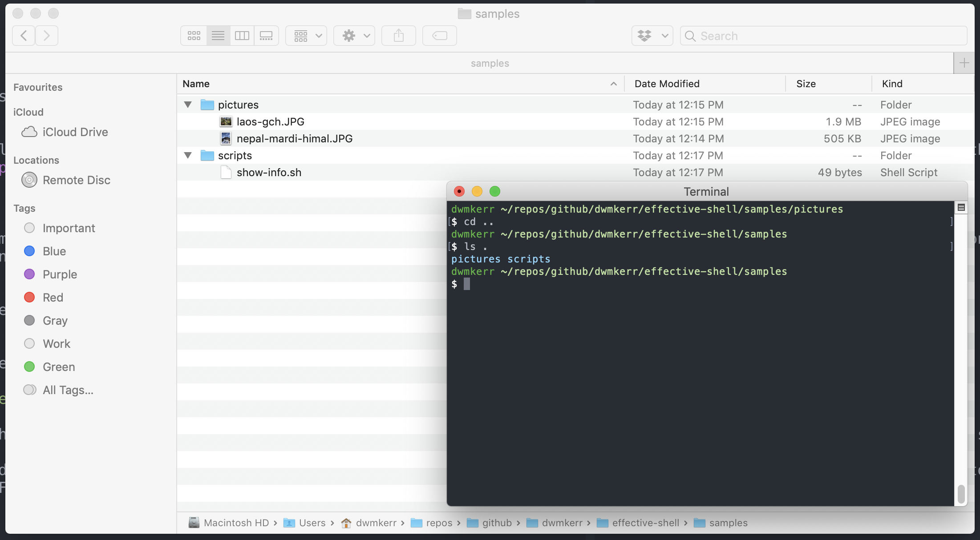This screenshot has height=540, width=980.
Task: Click the icon view button in toolbar
Action: coord(194,35)
